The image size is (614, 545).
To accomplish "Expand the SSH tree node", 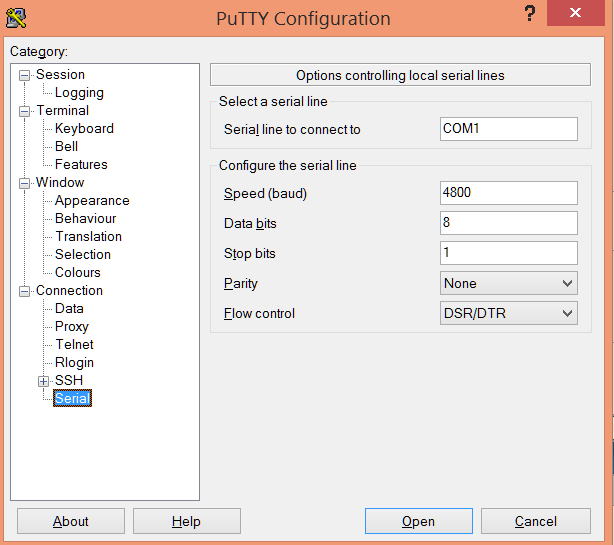I will click(x=43, y=381).
